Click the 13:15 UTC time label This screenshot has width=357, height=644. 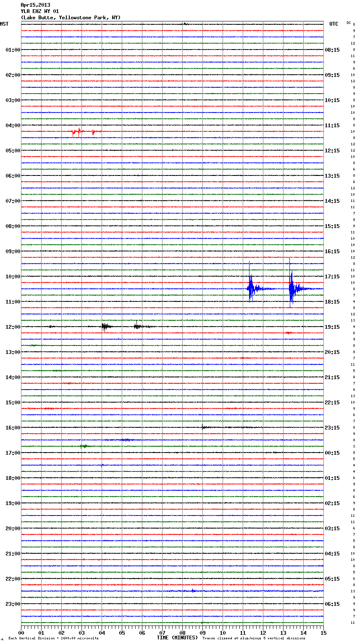click(332, 176)
